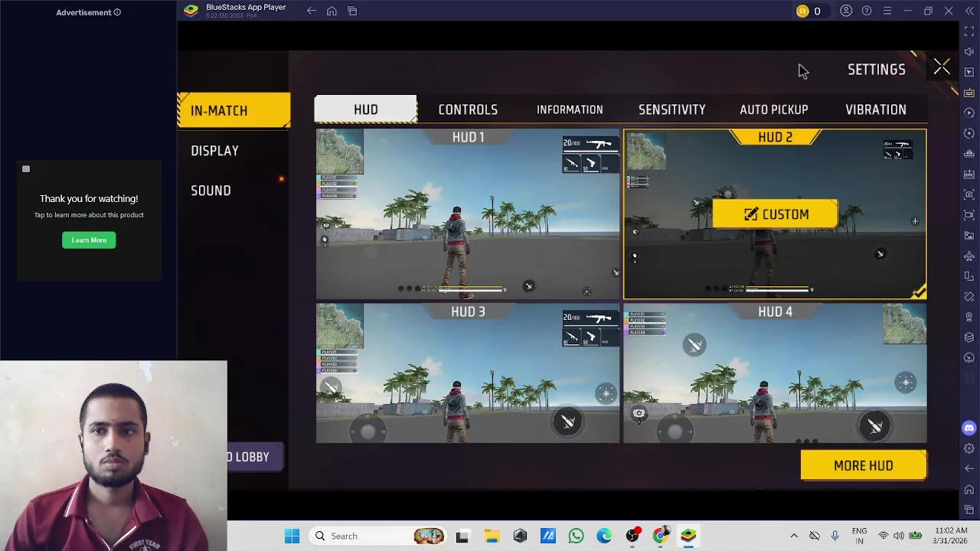Open media folder icon in BlueStacks sidebar

coord(969,235)
